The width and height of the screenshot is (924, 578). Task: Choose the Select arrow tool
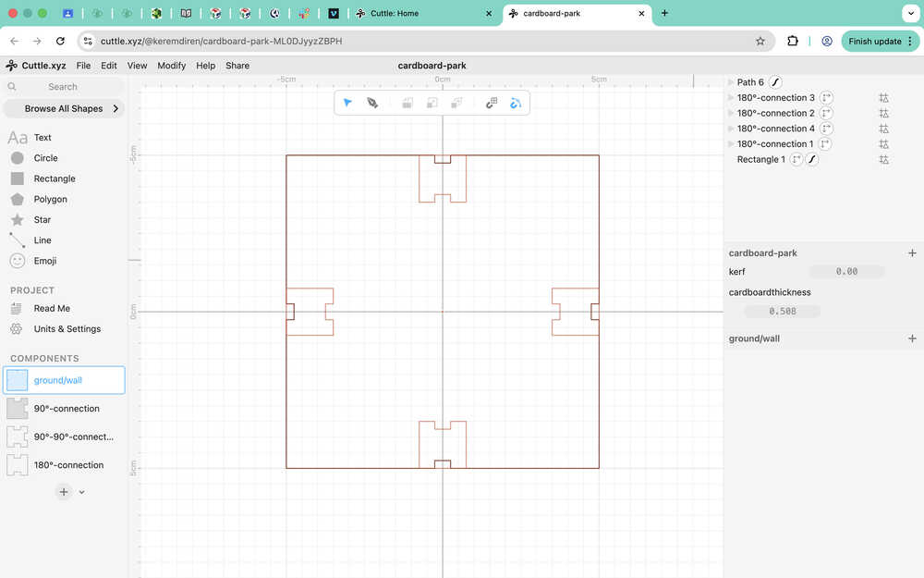[347, 103]
